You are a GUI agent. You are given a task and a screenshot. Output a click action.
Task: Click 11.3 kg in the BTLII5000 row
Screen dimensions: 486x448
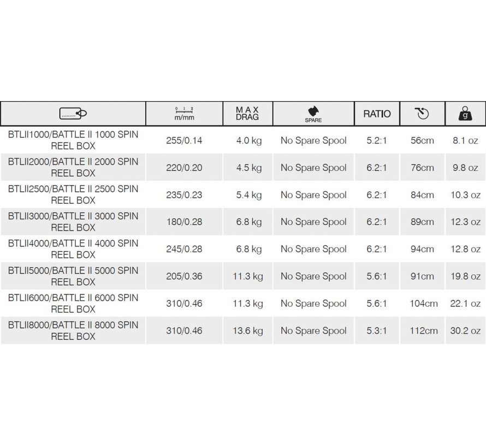coord(248,277)
